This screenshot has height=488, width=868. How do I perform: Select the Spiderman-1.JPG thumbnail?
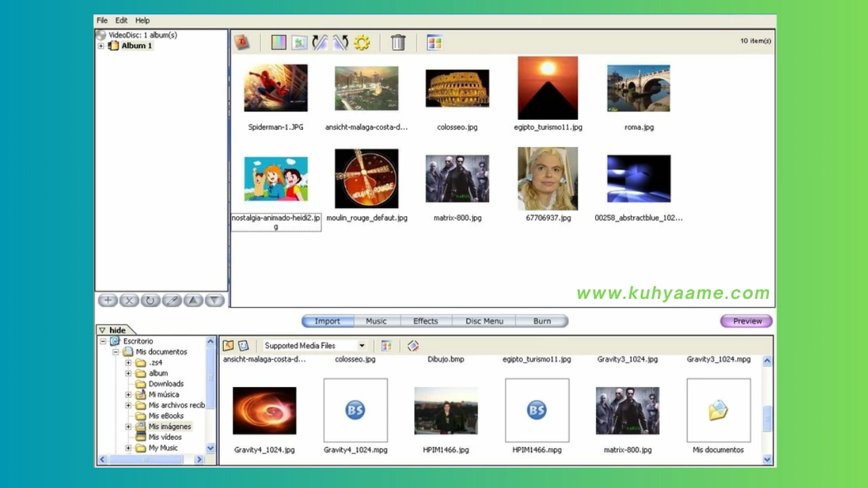[x=276, y=88]
